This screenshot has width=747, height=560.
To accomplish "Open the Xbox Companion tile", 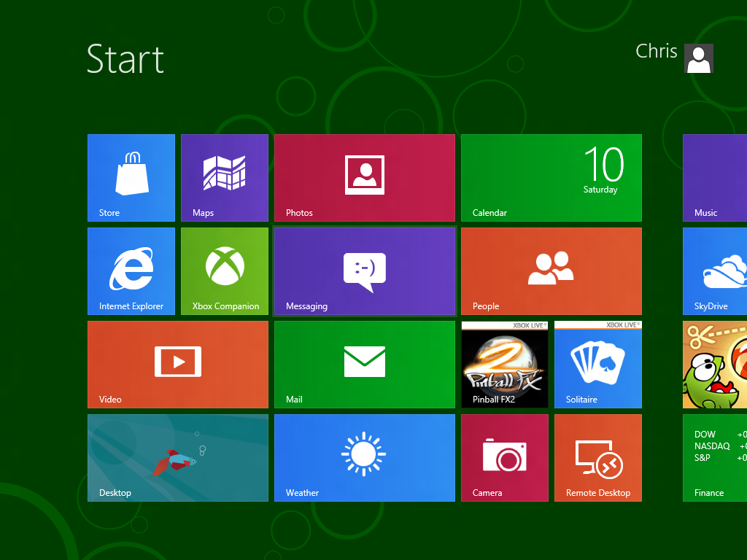I will [225, 271].
